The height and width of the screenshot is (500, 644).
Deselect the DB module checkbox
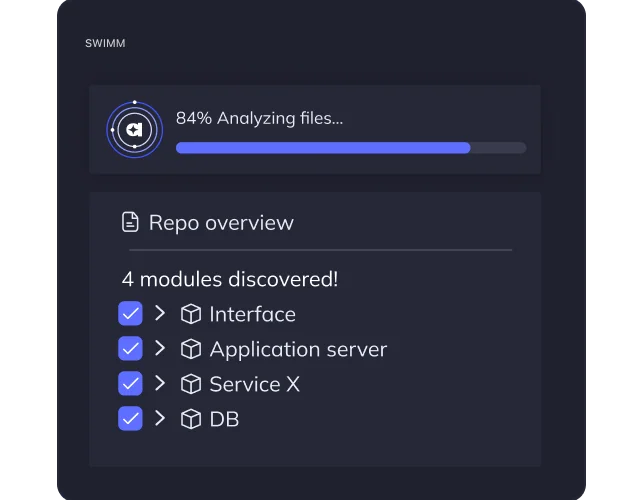(x=130, y=419)
